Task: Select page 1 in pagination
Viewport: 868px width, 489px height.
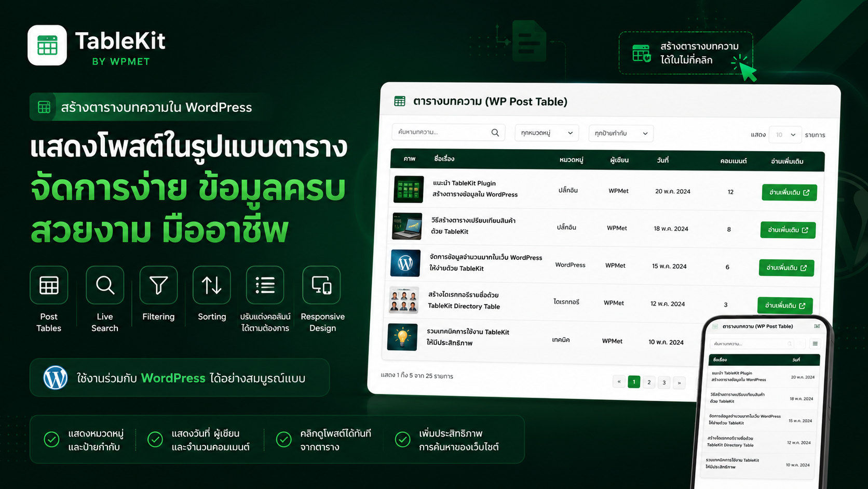Action: tap(634, 382)
